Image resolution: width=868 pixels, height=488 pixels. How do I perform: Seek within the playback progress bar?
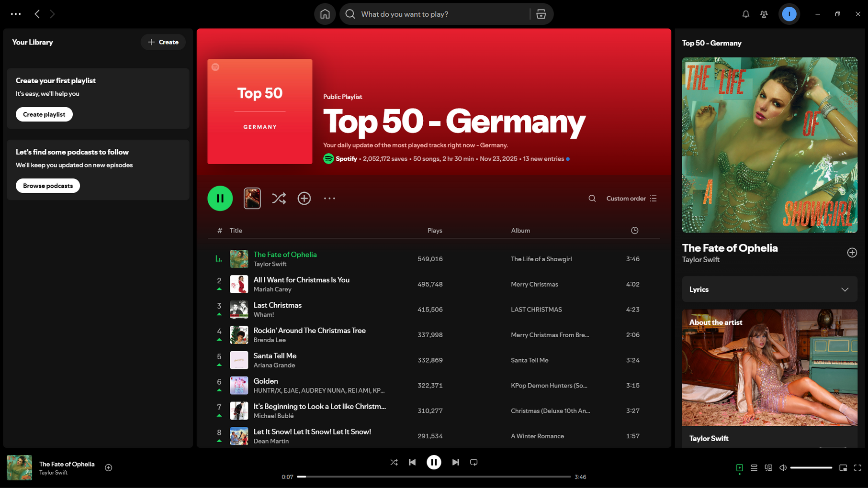coord(434,477)
